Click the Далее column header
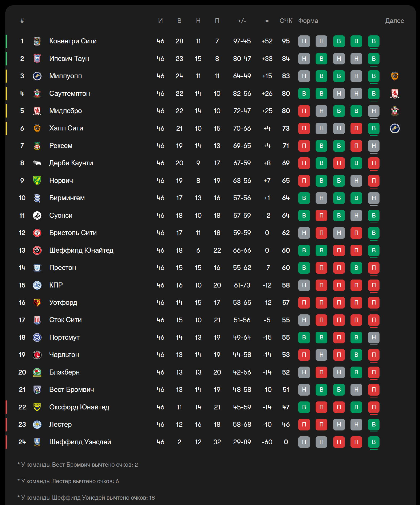Image resolution: width=420 pixels, height=505 pixels. [394, 21]
